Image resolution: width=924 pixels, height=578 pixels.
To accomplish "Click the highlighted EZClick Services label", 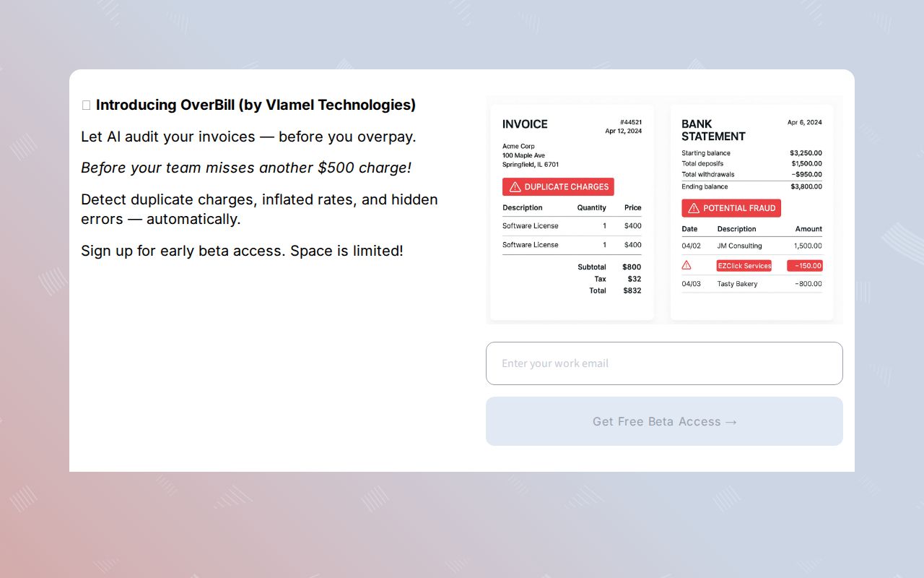I will coord(744,265).
